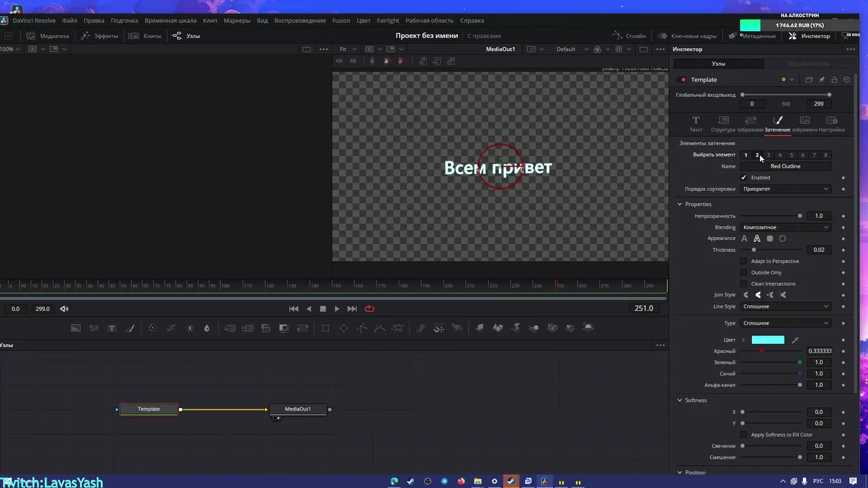Toggle loop playback mode
The width and height of the screenshot is (868, 488).
point(370,308)
